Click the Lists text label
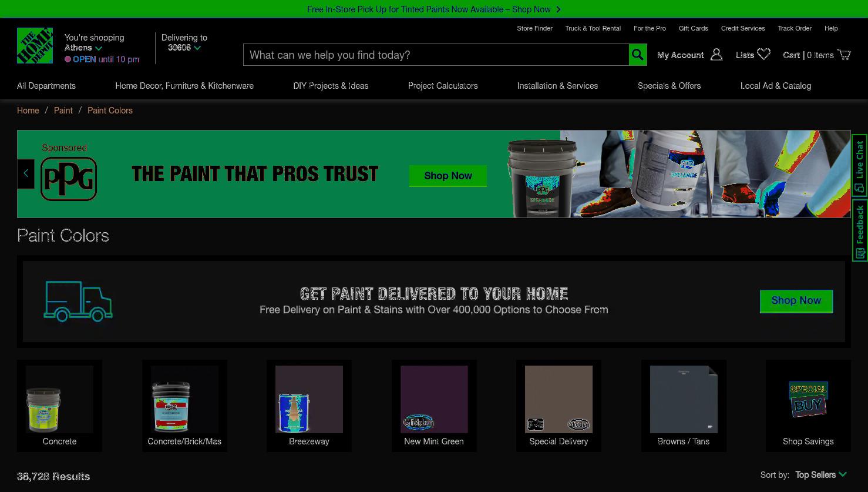 tap(745, 55)
